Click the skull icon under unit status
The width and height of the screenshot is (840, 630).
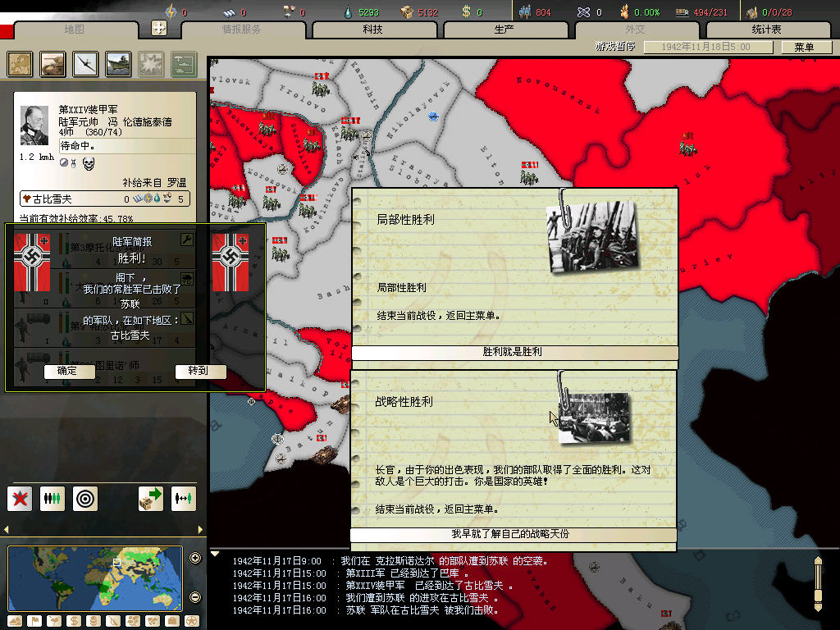[x=89, y=163]
